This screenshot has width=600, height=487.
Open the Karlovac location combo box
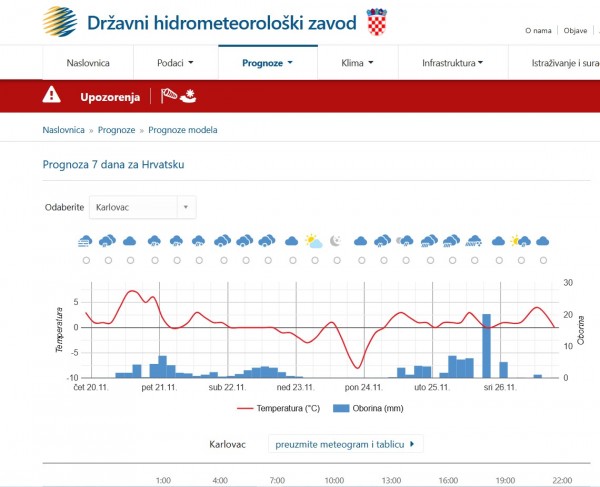tap(143, 207)
